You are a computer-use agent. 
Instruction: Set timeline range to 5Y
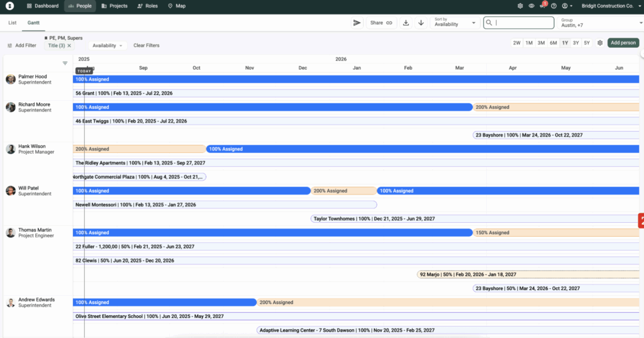coord(587,43)
